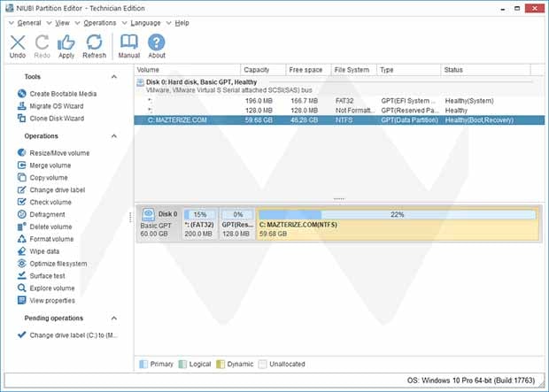Click the Optimize filesystem icon
Image resolution: width=549 pixels, height=392 pixels.
coord(22,263)
